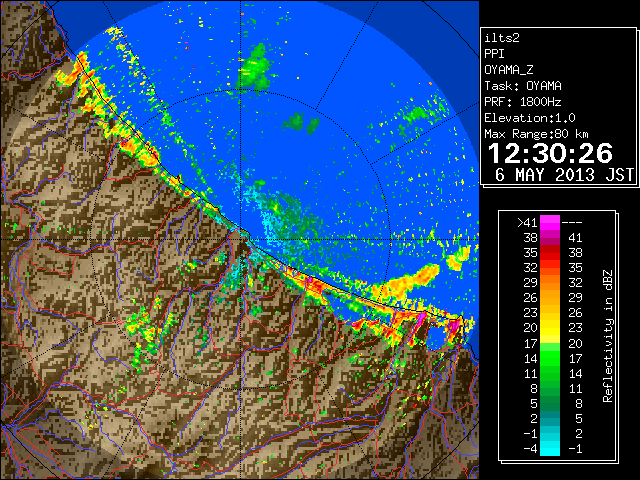
Task: Click the '>41' legend label
Action: (527, 222)
